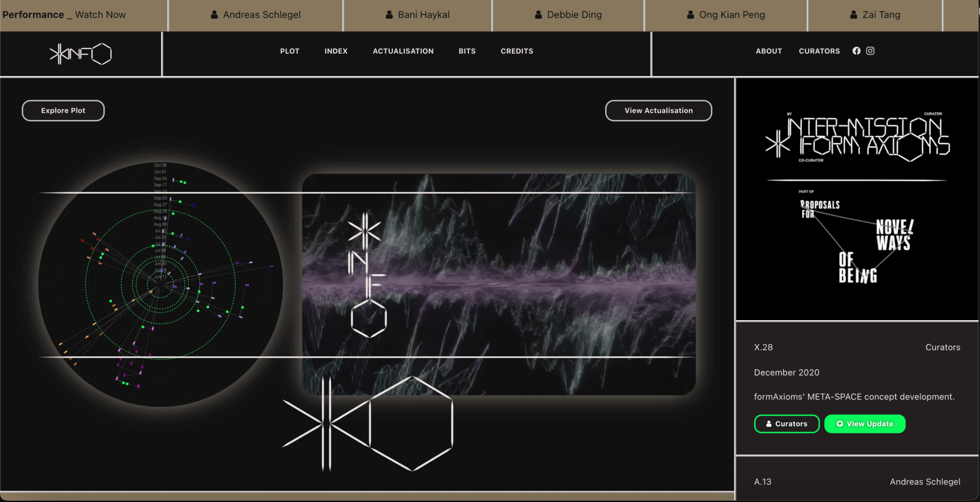This screenshot has height=502, width=980.
Task: Click the INFO logo in header
Action: pos(80,54)
